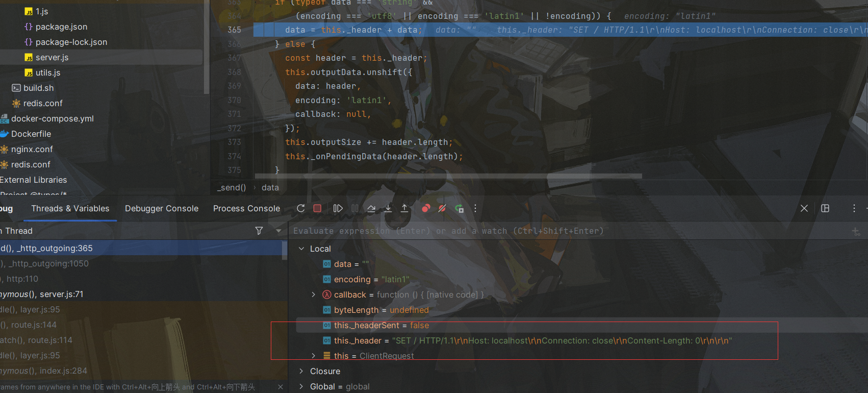Click the data breadcrumb item
Screen dimensions: 868x393
270,187
